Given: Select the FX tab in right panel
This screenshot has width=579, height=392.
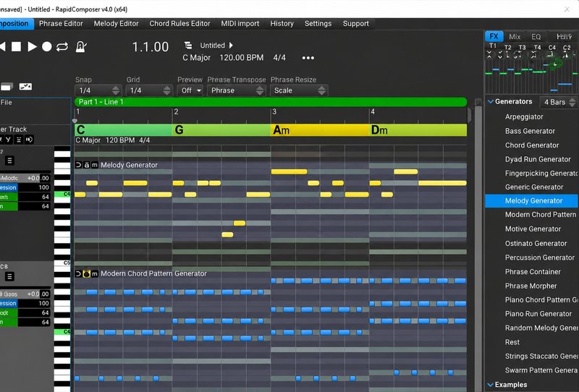Looking at the screenshot, I should [494, 37].
